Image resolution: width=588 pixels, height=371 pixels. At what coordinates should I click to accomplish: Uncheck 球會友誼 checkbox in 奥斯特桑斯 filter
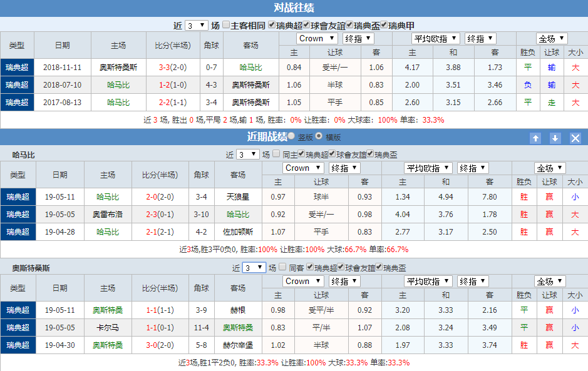coord(341,267)
